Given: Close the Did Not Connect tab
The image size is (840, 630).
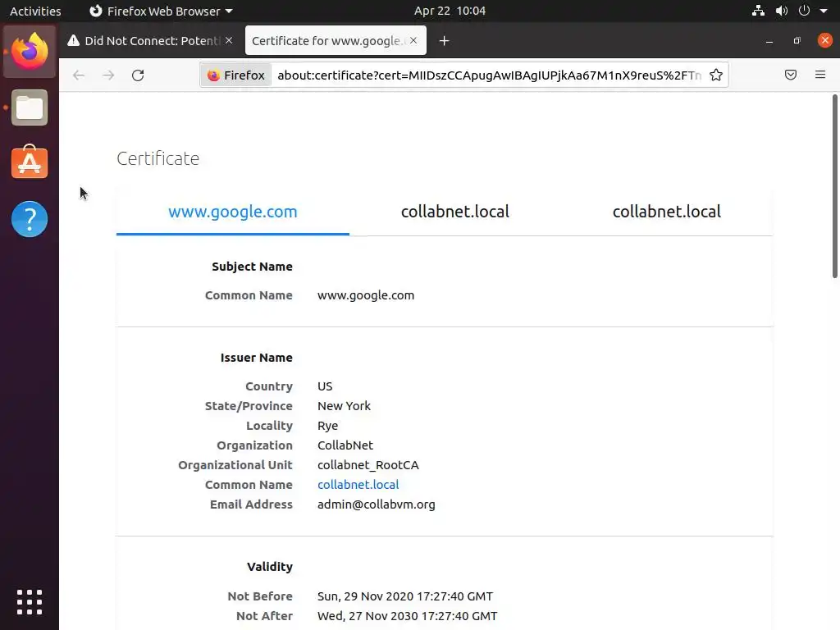Looking at the screenshot, I should (229, 40).
